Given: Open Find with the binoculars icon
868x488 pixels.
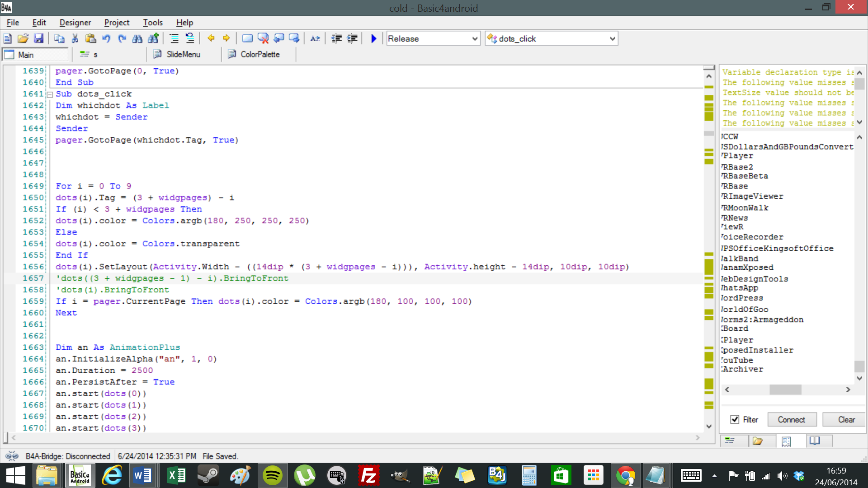Looking at the screenshot, I should pos(137,38).
